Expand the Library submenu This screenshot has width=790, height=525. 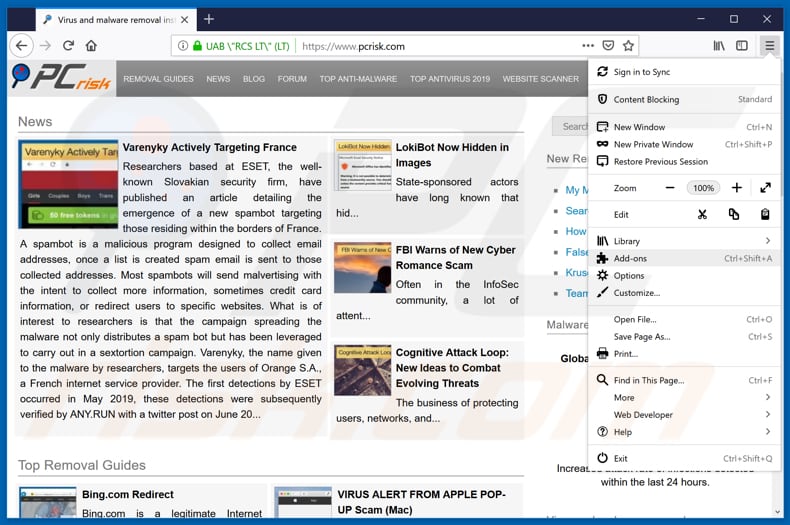(x=684, y=241)
